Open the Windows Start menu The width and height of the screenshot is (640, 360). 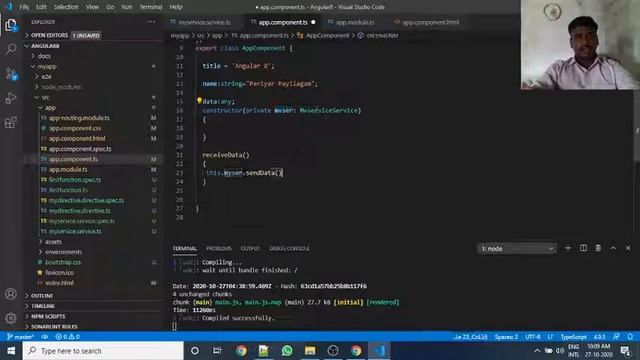pos(11,351)
